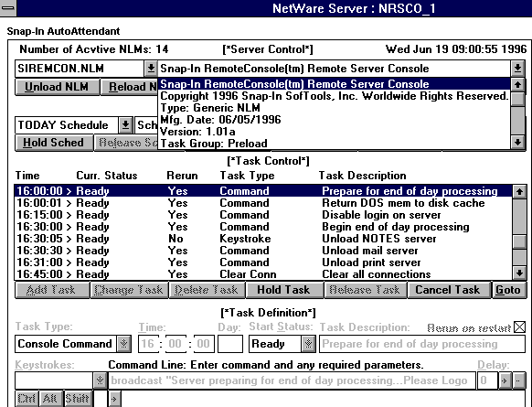
Task: Click the small arrow button below Command Line
Action: coord(114,399)
